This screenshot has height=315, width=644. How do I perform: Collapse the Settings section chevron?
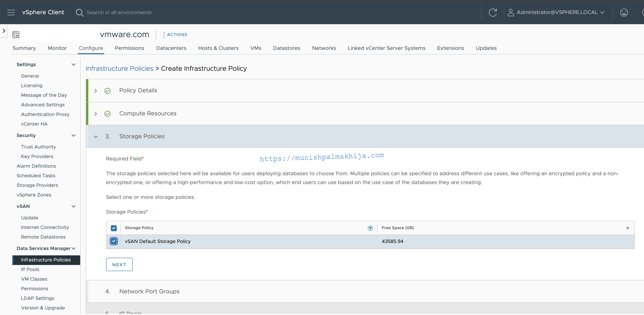(74, 64)
